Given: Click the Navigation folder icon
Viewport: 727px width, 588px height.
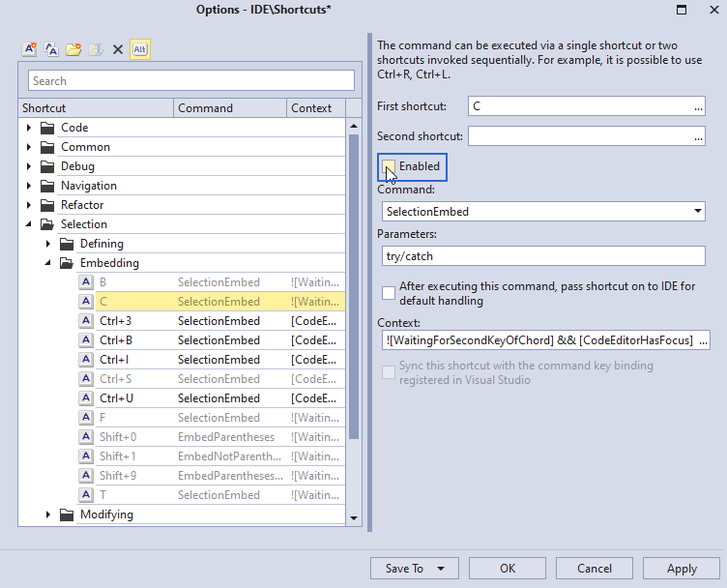Looking at the screenshot, I should tap(47, 186).
